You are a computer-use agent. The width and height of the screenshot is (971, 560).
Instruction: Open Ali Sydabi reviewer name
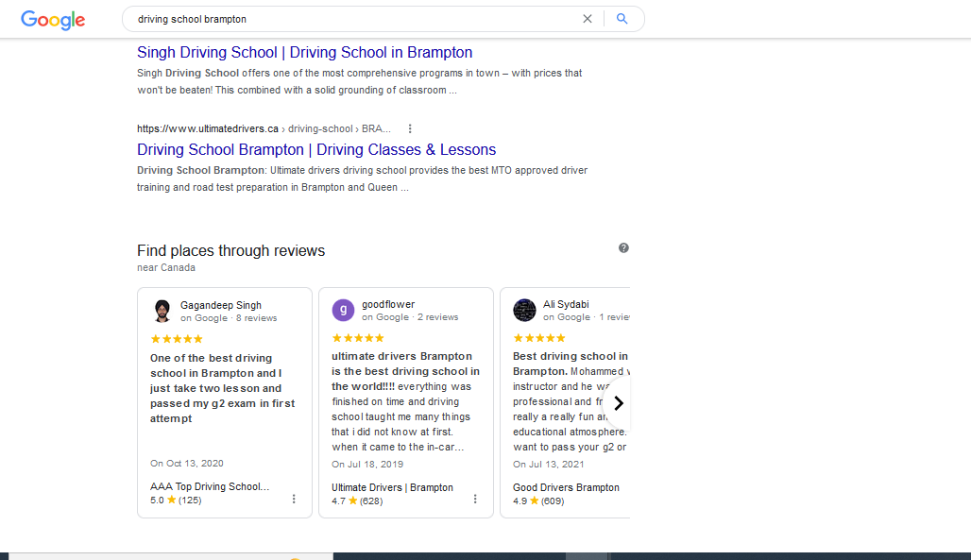pyautogui.click(x=566, y=304)
